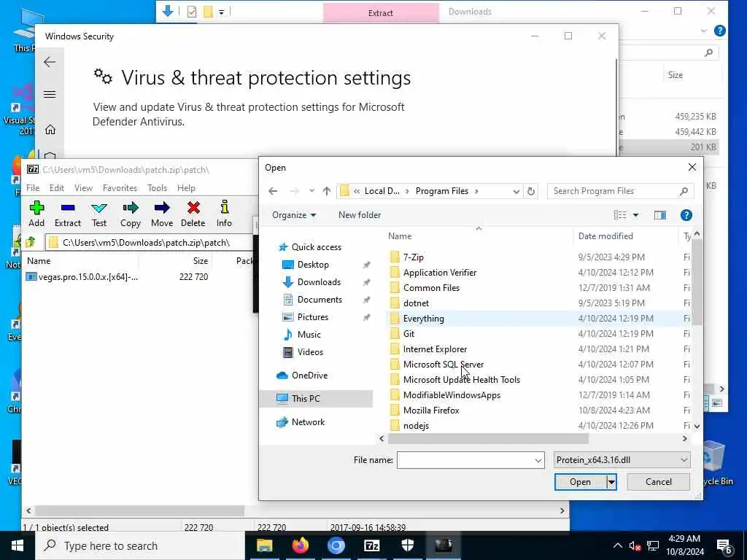Viewport: 747px width, 560px height.
Task: Open the view options dropdown arrow
Action: click(x=635, y=215)
